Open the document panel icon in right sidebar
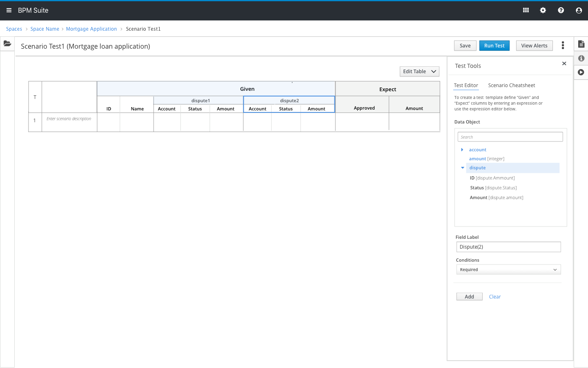This screenshot has height=368, width=588. 581,44
